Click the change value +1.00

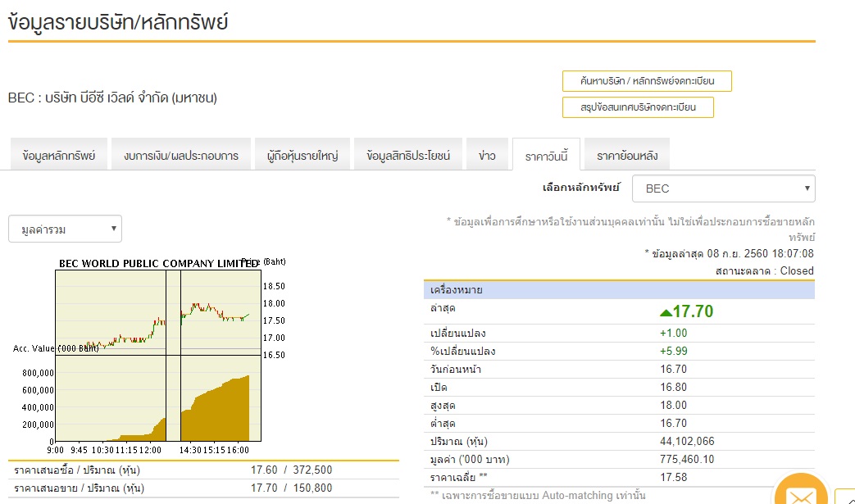tap(673, 333)
